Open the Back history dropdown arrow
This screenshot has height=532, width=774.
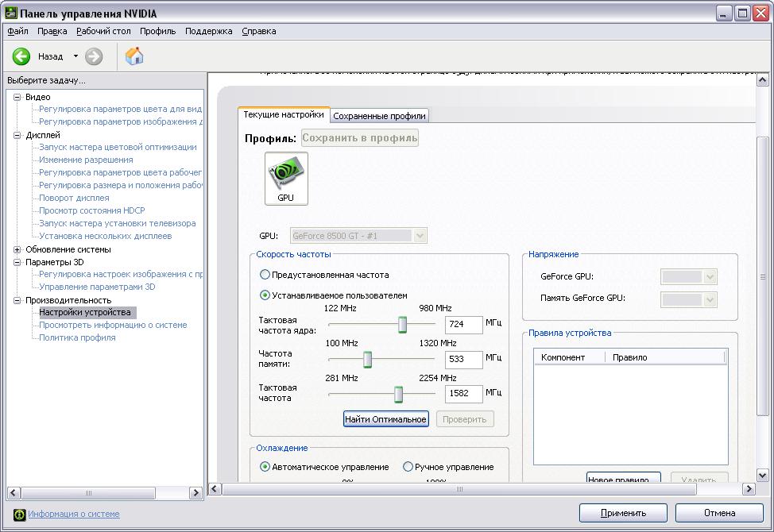[76, 56]
